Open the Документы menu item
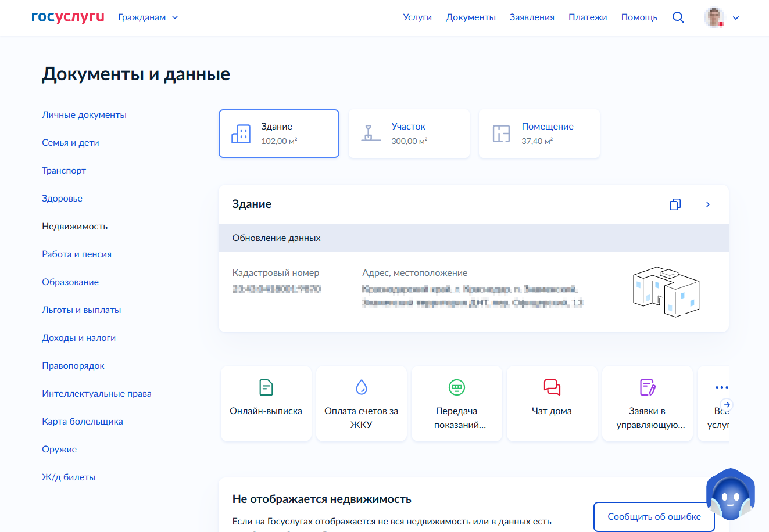Screen dimensions: 769x532 click(x=471, y=17)
